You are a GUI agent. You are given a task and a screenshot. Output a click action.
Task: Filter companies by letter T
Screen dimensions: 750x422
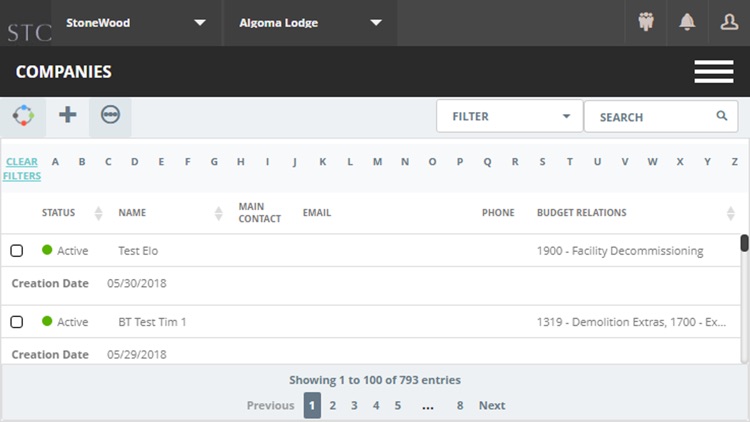[x=570, y=162]
